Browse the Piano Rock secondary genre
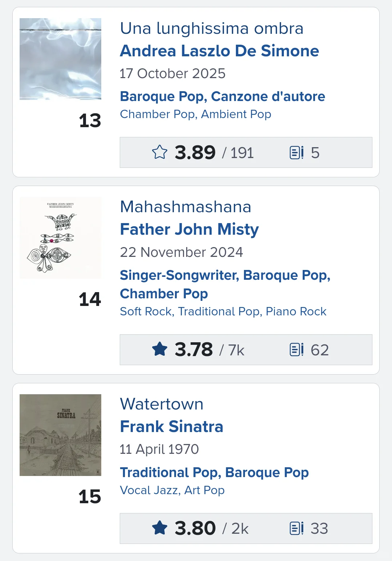Viewport: 392px width, 561px height. coord(296,311)
